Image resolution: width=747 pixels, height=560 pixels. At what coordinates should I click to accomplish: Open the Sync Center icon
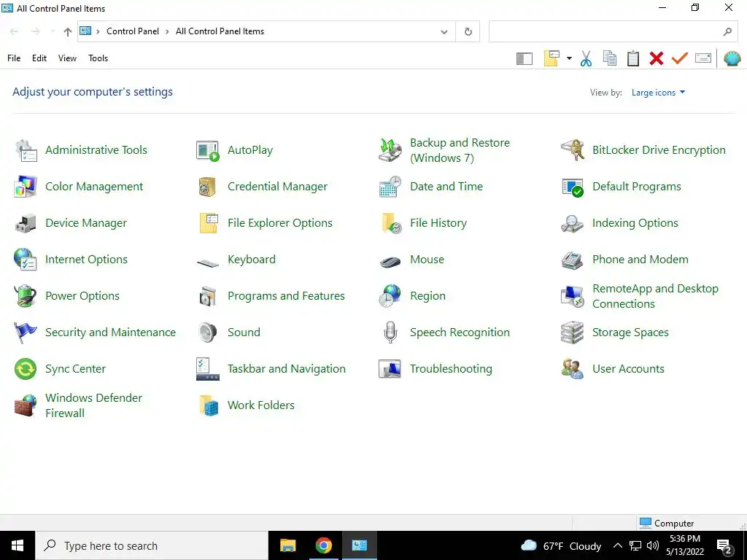[26, 369]
